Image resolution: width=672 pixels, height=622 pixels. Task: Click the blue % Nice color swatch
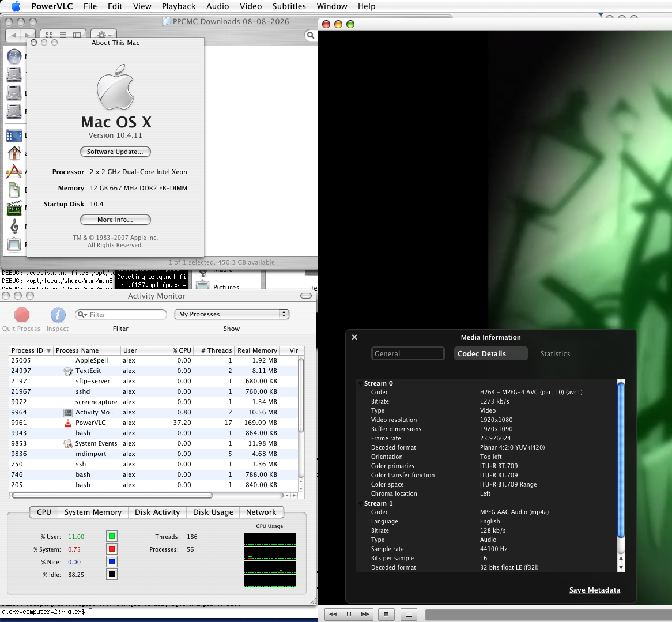112,561
